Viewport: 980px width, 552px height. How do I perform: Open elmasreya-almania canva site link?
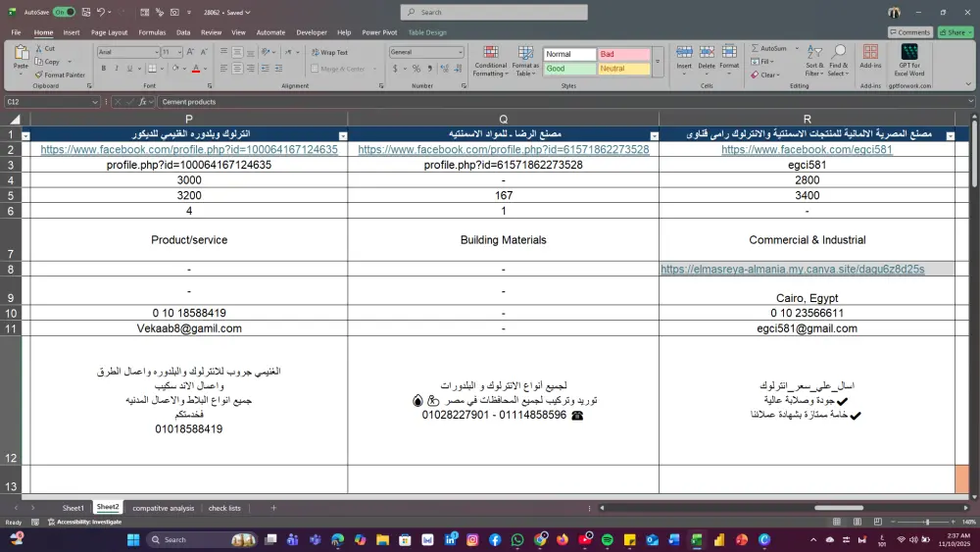793,269
